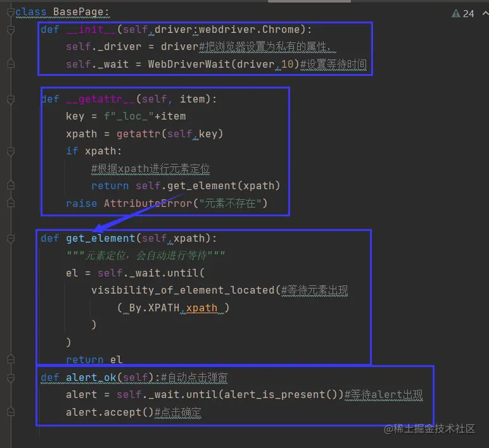Screen dimensions: 489x448
Task: Click the comment '#等待alert出现'
Action: pyautogui.click(x=384, y=395)
